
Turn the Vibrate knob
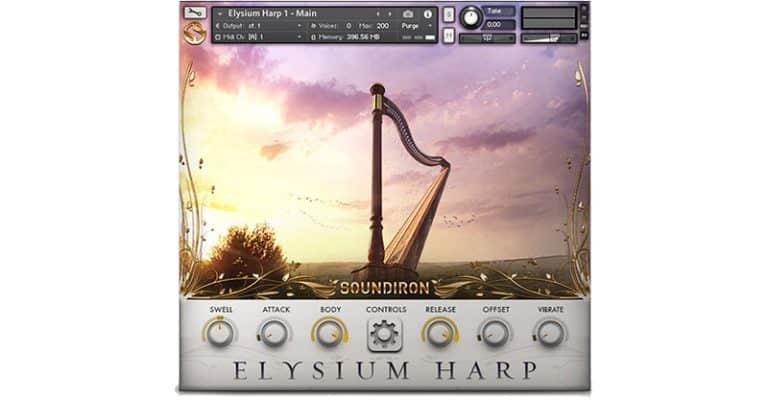[550, 333]
